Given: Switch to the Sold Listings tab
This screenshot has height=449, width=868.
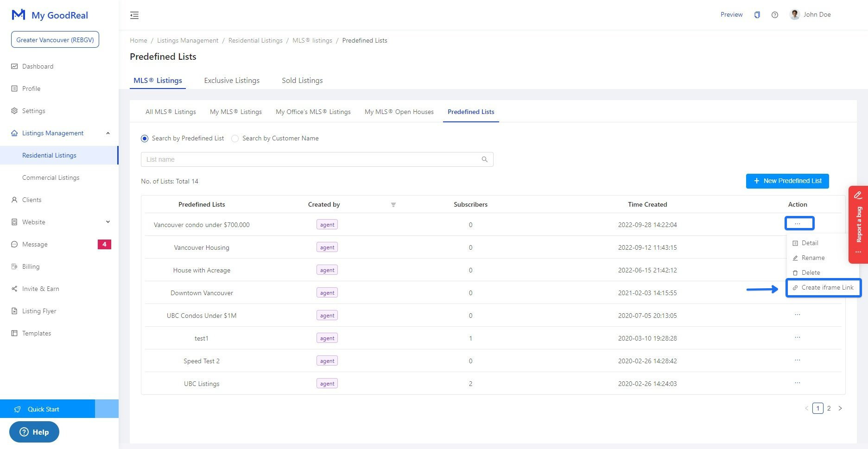Looking at the screenshot, I should pos(302,80).
